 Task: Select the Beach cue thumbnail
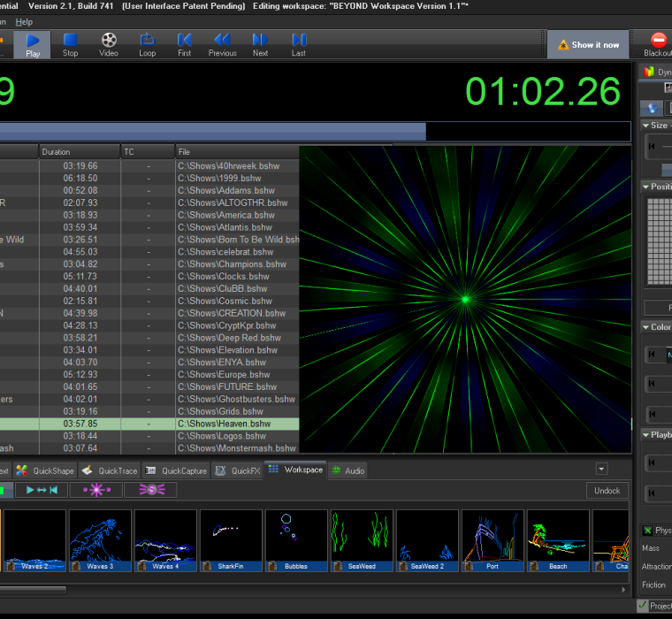(x=558, y=540)
